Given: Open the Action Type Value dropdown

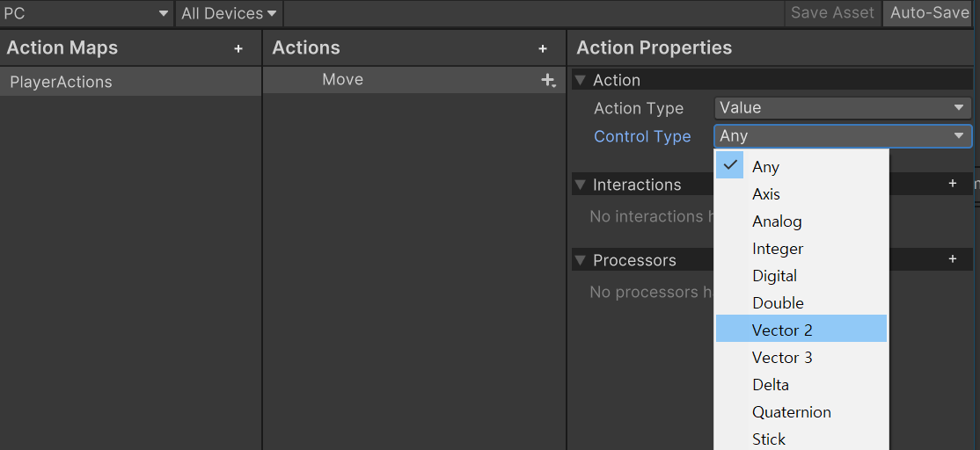Looking at the screenshot, I should (x=843, y=108).
